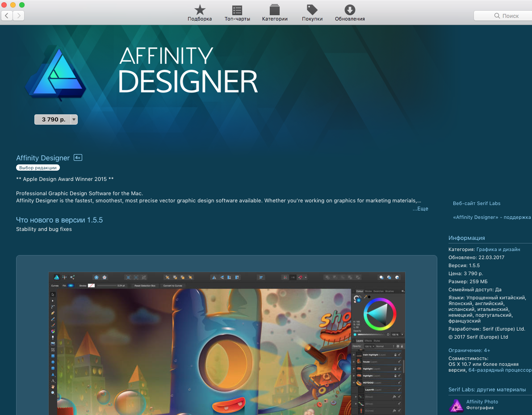
Task: Click the Цена: 3 790 р. info line
Action: pyautogui.click(x=465, y=273)
